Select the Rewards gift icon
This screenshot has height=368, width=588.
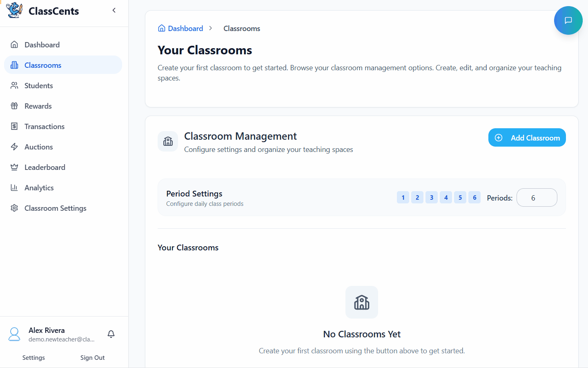point(15,106)
